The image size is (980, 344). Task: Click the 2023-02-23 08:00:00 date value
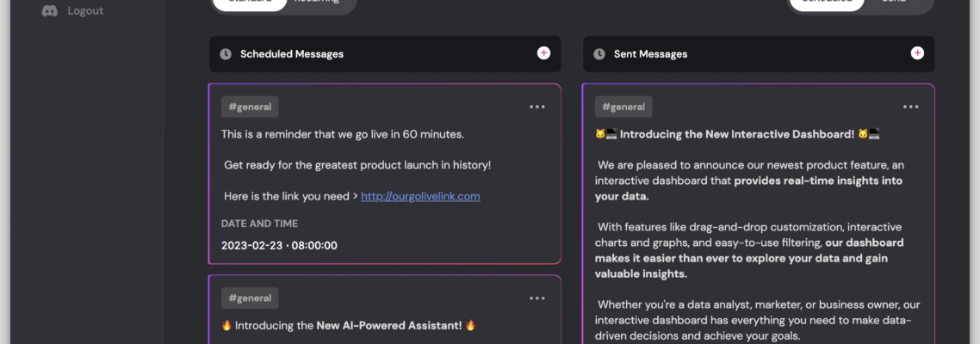pos(279,245)
